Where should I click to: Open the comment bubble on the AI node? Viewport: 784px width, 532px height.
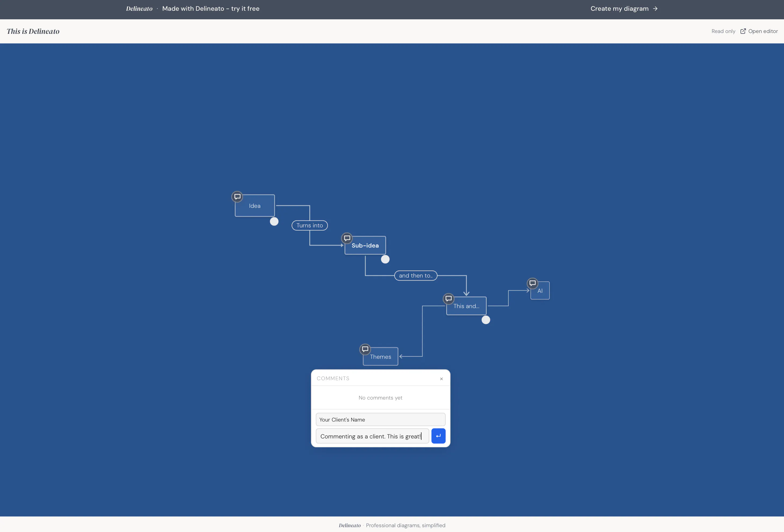532,283
